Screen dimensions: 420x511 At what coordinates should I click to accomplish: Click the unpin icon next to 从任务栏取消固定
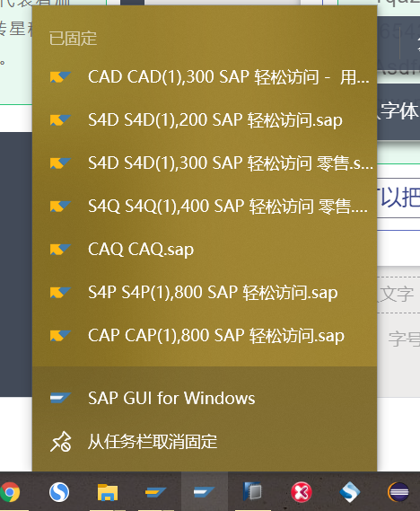coord(60,442)
